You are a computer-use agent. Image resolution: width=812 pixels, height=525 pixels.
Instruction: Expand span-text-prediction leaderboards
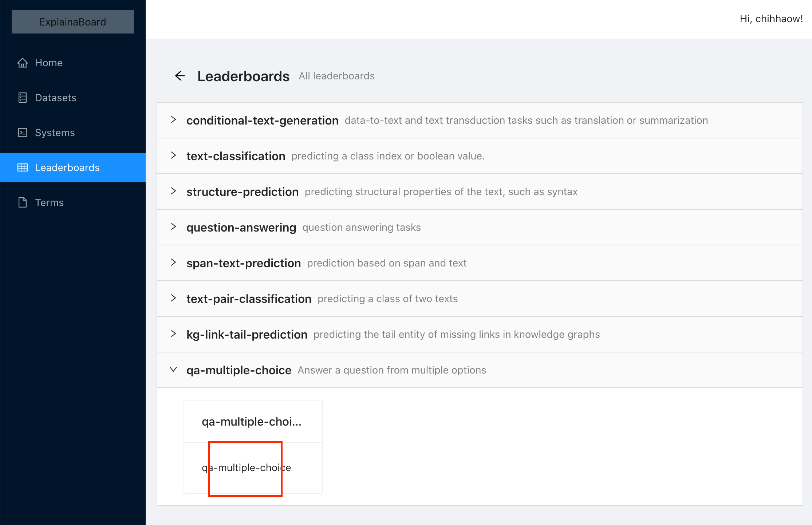click(173, 262)
